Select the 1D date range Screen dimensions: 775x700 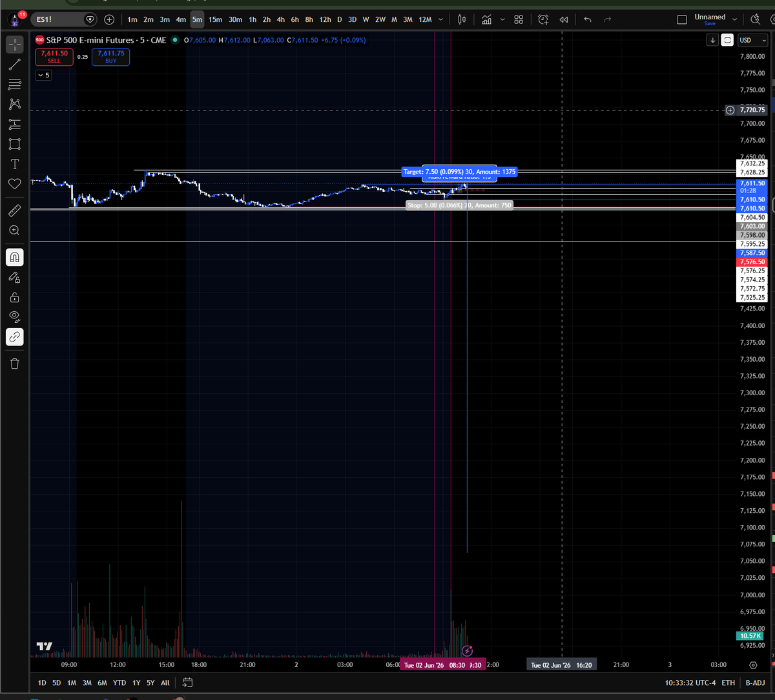click(42, 683)
